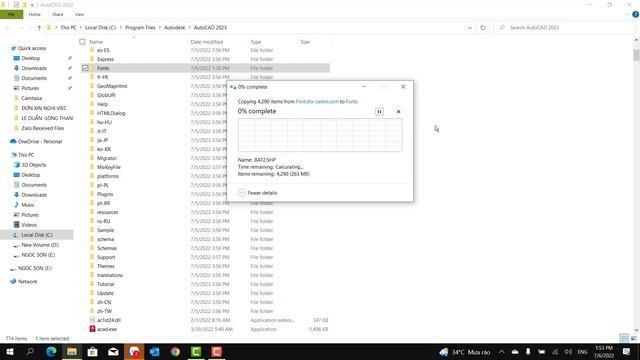This screenshot has height=360, width=640.
Task: Open Videos under This PC
Action: (29, 225)
